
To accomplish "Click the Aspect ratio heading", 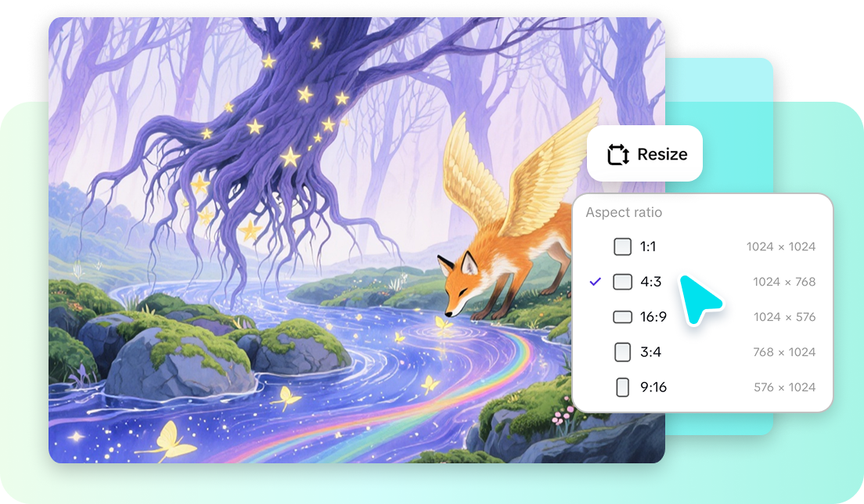I will (x=624, y=213).
